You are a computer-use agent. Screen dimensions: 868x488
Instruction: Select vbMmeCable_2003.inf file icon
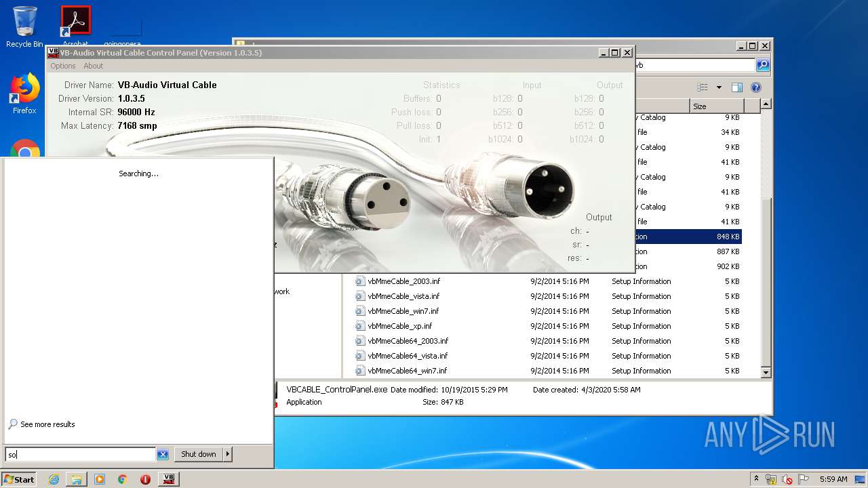(x=361, y=281)
